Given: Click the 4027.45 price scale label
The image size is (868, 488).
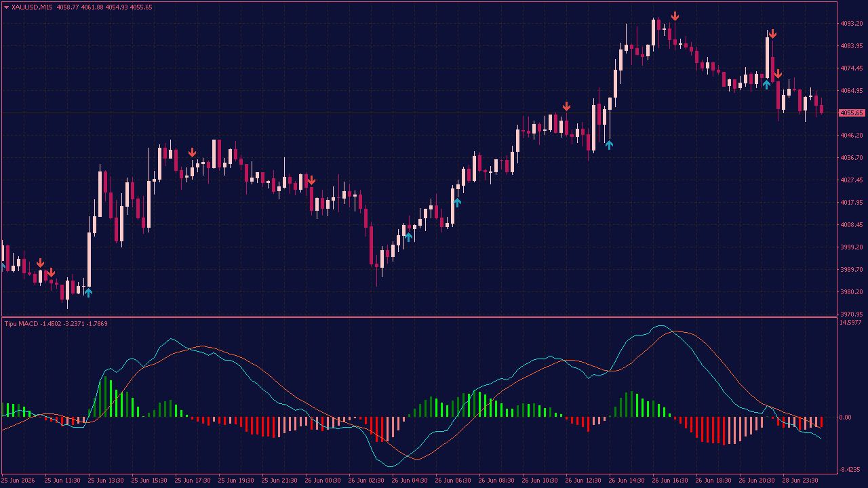Looking at the screenshot, I should [851, 180].
